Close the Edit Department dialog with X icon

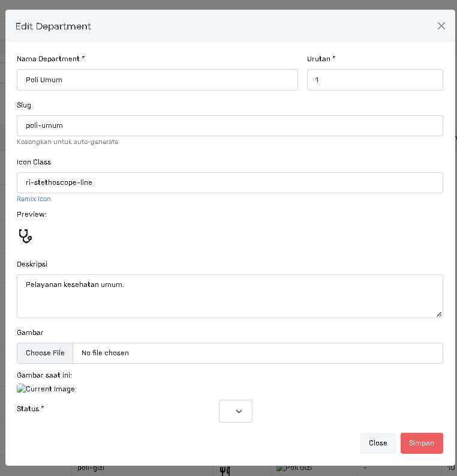click(x=441, y=26)
